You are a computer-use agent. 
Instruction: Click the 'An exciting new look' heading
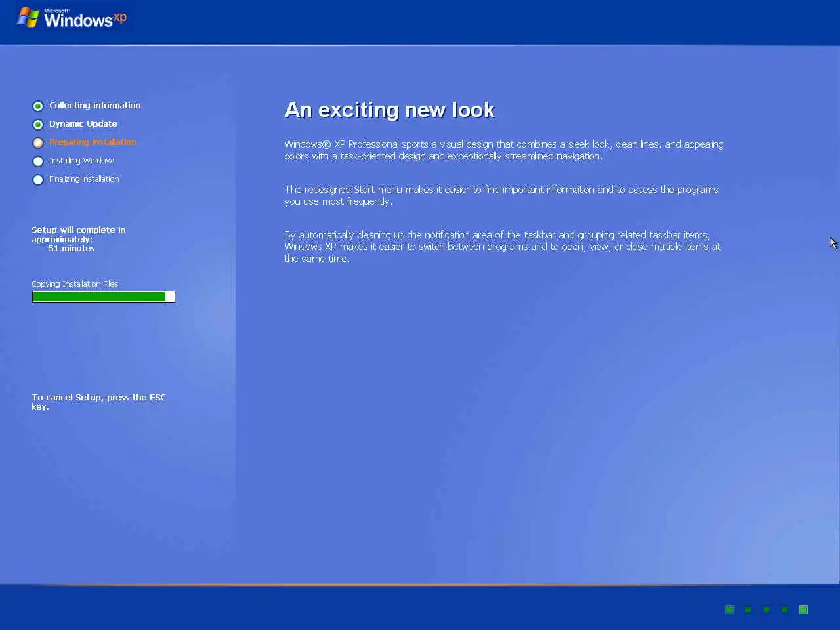pyautogui.click(x=389, y=110)
